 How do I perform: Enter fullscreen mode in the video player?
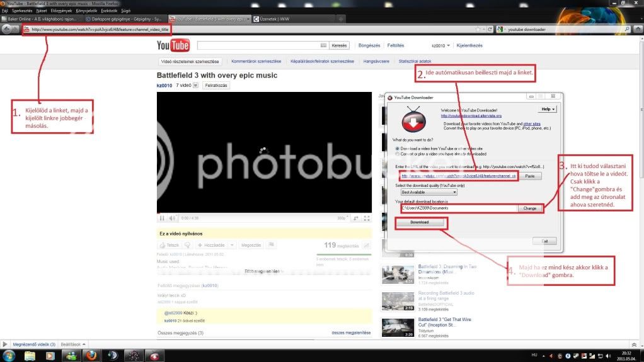[x=367, y=218]
